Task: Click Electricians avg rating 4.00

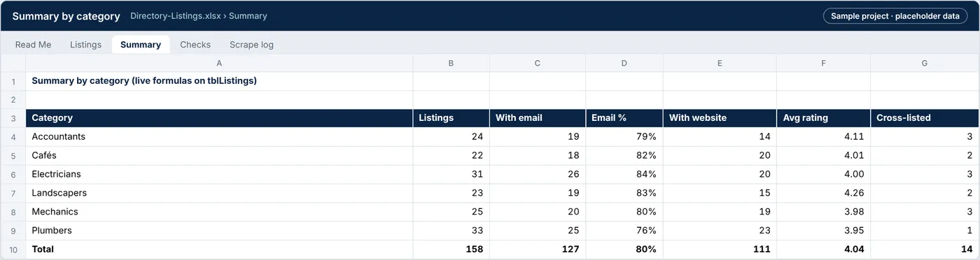Action: 823,174
